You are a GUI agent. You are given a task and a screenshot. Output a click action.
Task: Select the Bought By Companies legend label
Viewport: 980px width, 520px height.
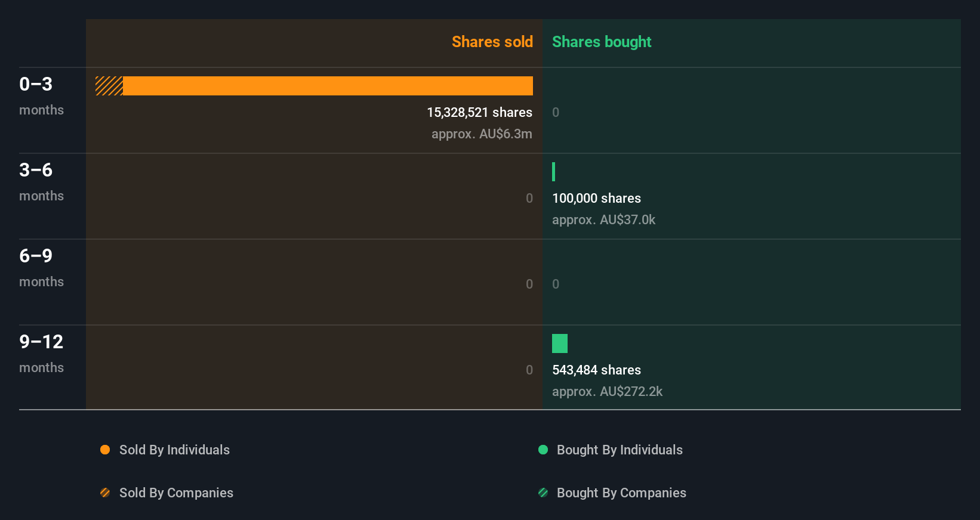[621, 493]
